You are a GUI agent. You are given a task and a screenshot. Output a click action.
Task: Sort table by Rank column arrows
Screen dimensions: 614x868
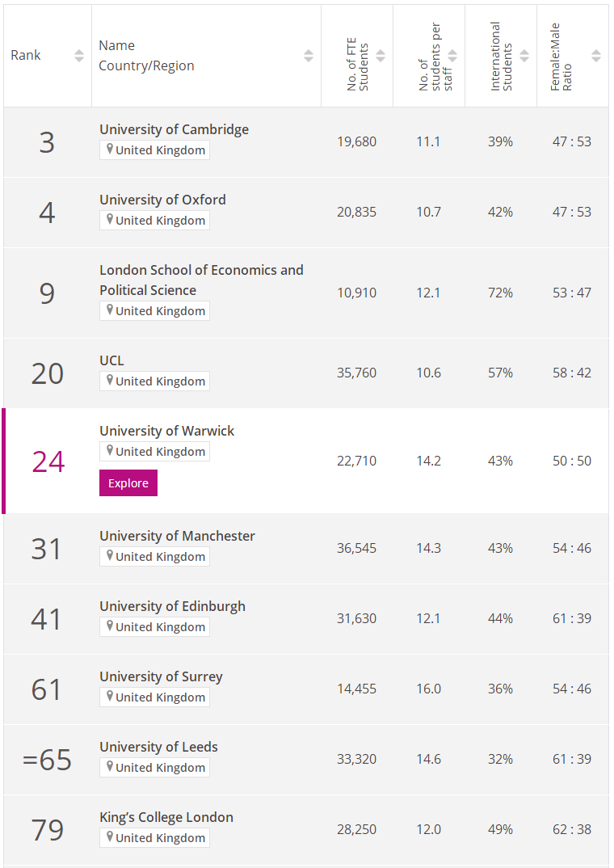click(79, 55)
